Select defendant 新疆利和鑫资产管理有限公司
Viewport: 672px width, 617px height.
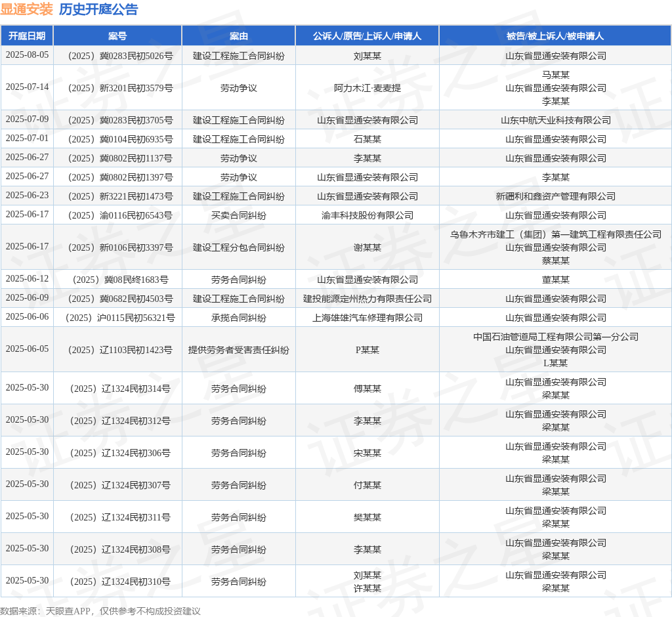click(x=555, y=196)
